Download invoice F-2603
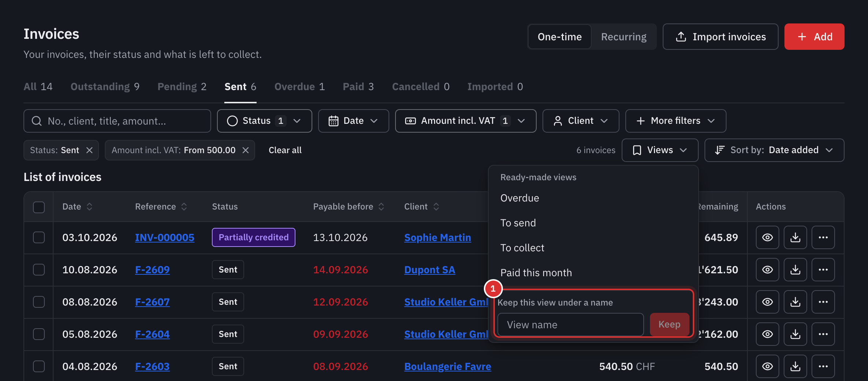This screenshot has height=381, width=868. (x=795, y=366)
